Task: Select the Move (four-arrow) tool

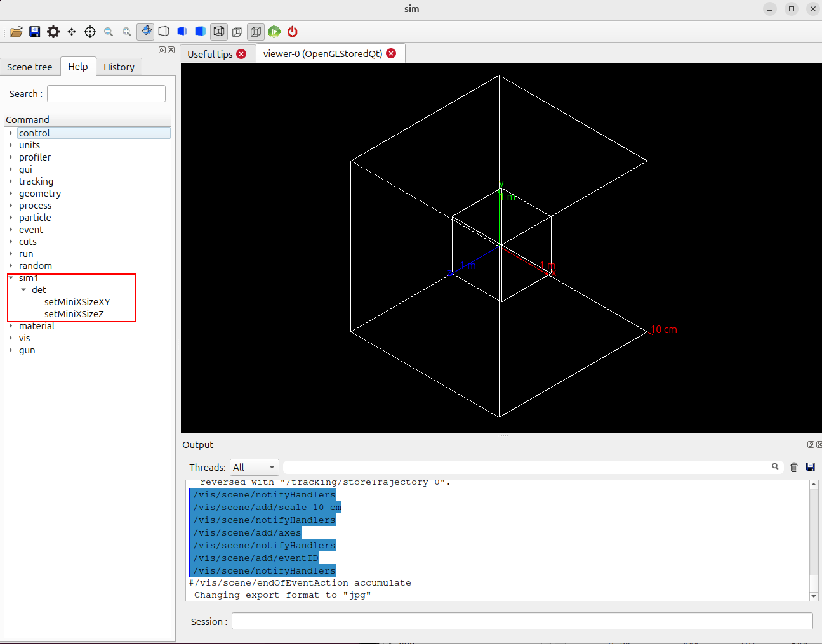Action: point(72,32)
